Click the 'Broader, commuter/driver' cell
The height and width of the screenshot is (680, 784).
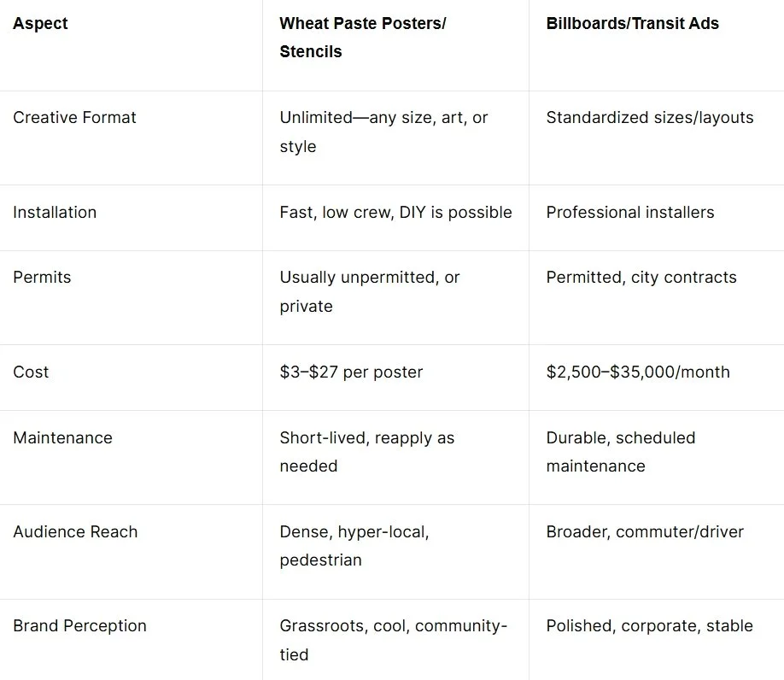[645, 532]
